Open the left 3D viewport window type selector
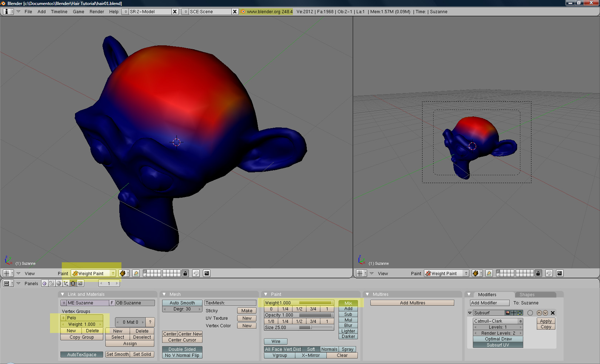Viewport: 600px width, 364px height. click(8, 273)
